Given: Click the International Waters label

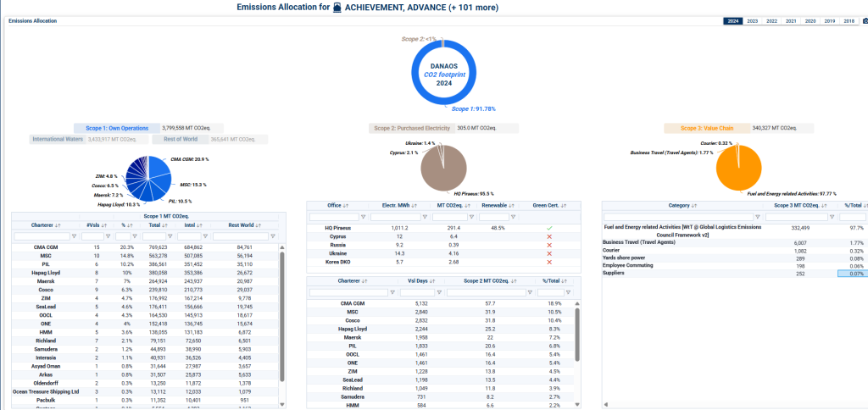Looking at the screenshot, I should tap(58, 140).
